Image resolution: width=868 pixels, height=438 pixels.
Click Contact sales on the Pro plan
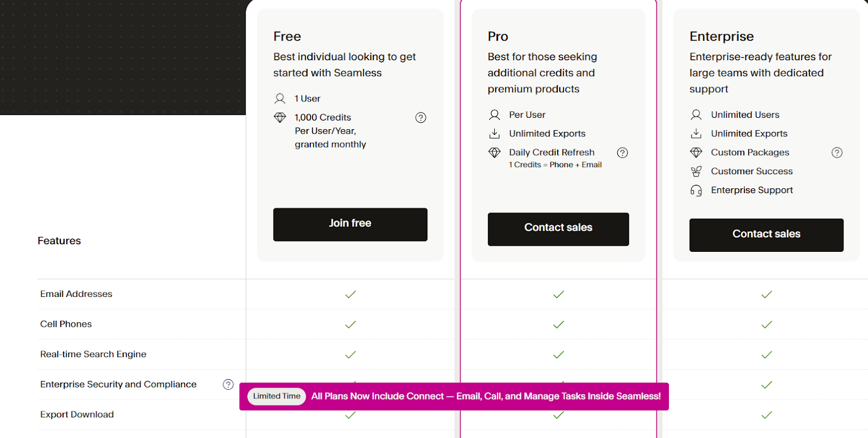coord(558,229)
